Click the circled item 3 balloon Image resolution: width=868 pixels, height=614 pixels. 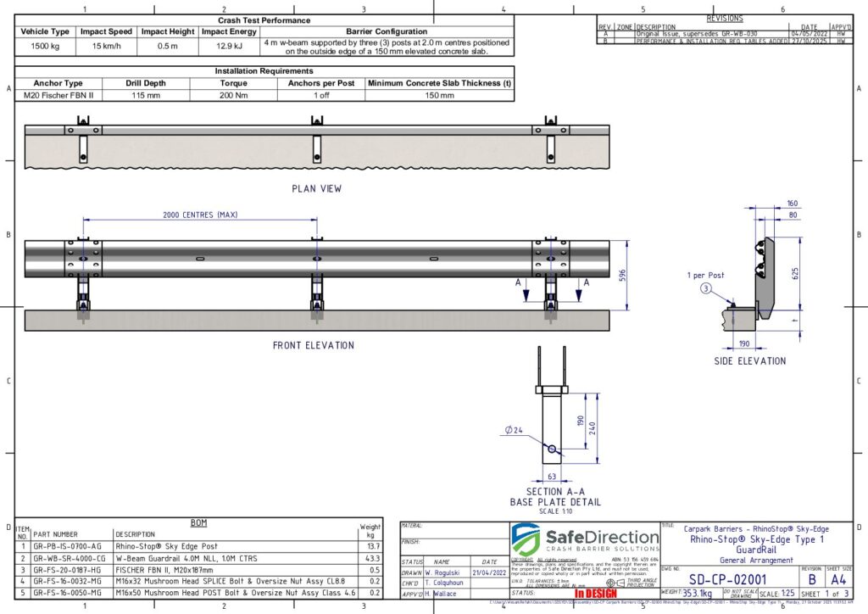(704, 288)
